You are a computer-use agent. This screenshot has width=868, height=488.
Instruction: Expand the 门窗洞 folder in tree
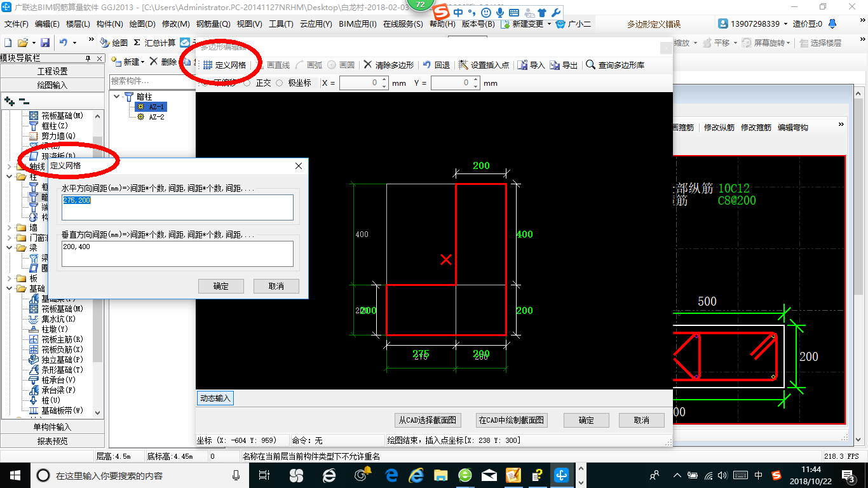[8, 238]
